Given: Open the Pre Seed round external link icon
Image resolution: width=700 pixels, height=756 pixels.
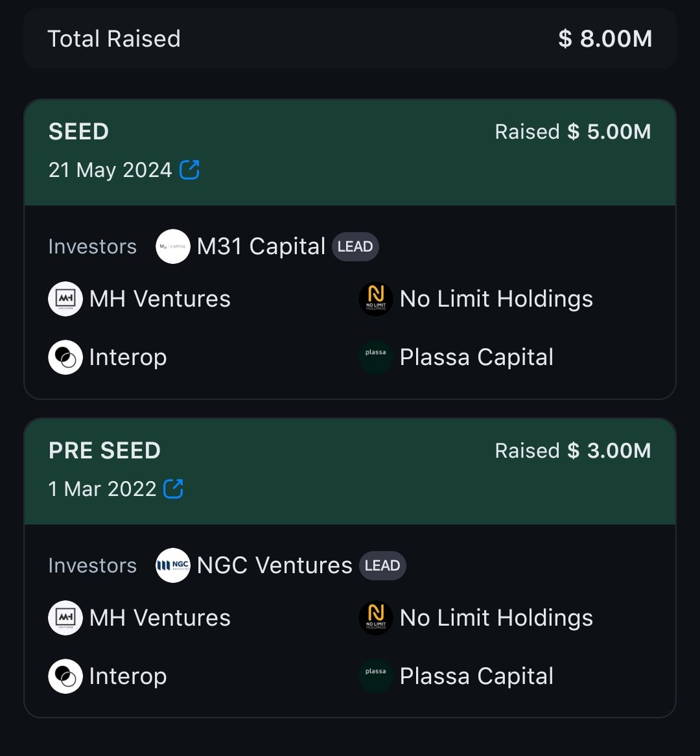Looking at the screenshot, I should pyautogui.click(x=173, y=488).
